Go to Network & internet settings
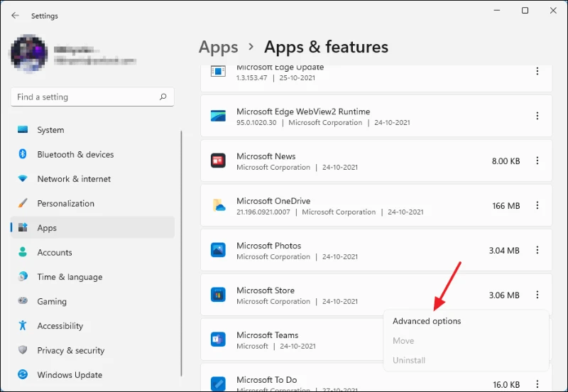568x392 pixels. 92,179
